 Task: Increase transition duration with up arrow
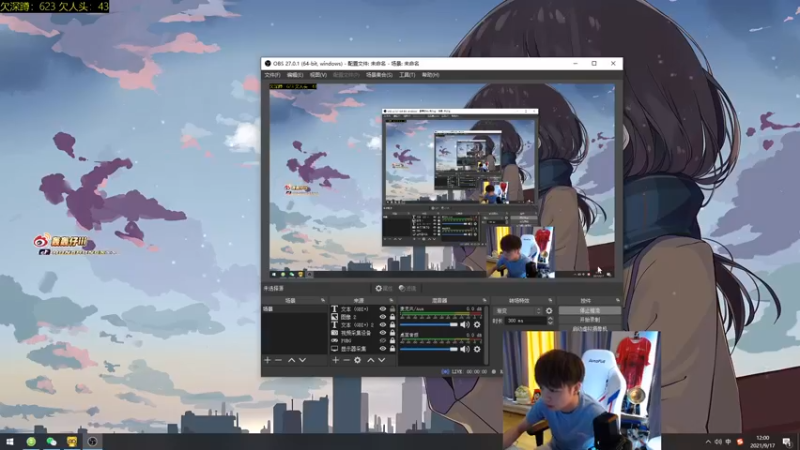pyautogui.click(x=550, y=318)
